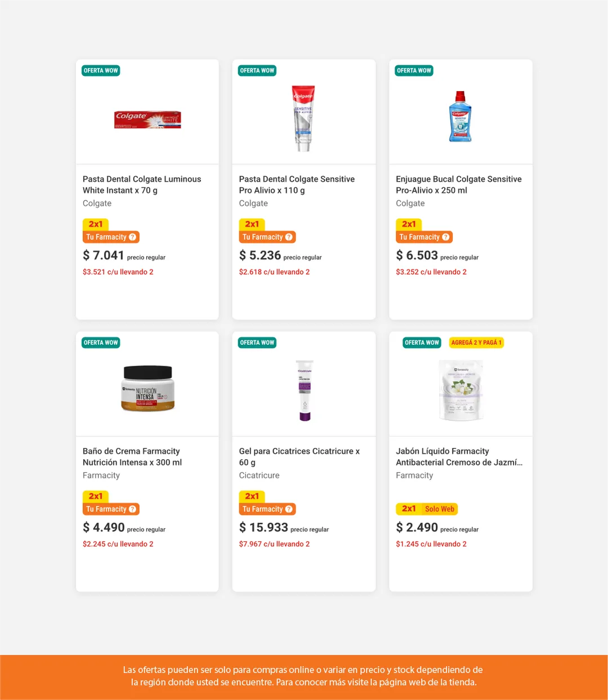Click OFERTA WOW badge on Jabón Líquido card
The width and height of the screenshot is (608, 700).
click(422, 343)
